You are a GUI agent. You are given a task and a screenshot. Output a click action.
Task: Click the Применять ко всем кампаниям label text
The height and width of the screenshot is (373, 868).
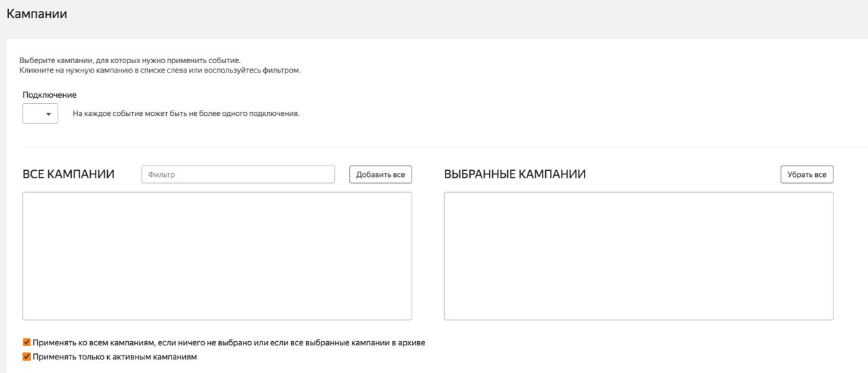coord(229,342)
